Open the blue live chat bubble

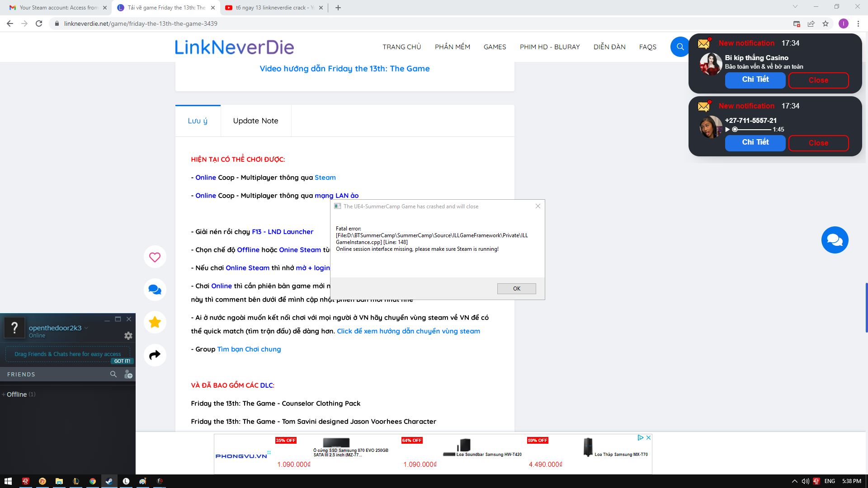(835, 240)
